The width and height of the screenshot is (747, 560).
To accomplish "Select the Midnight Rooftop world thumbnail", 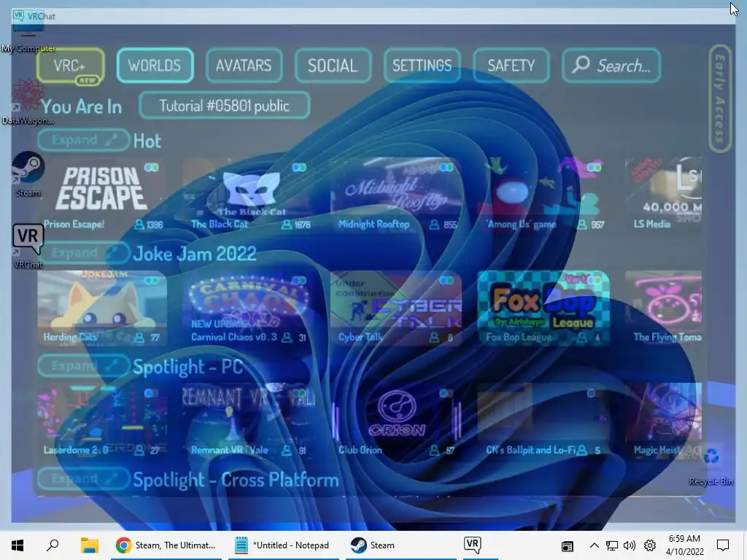I will (x=396, y=194).
